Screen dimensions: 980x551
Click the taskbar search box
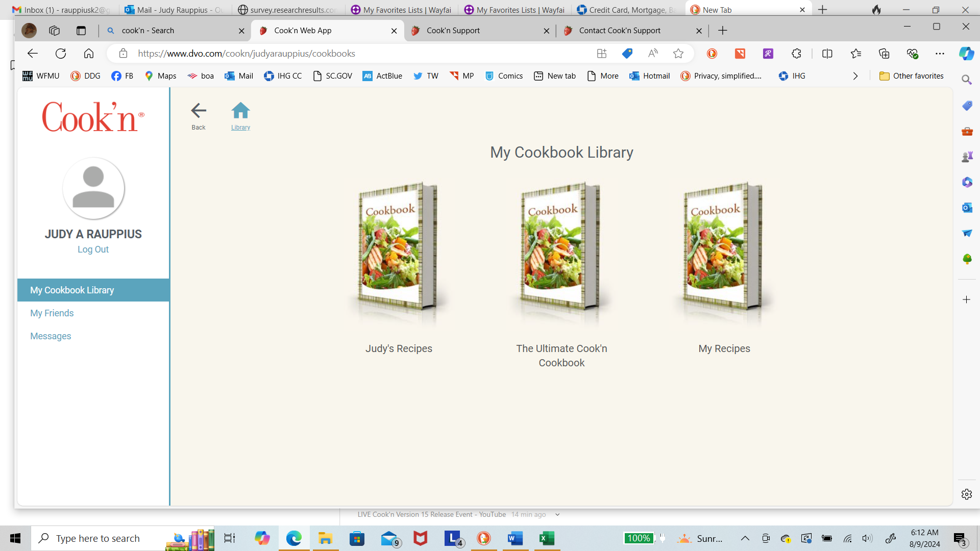(x=122, y=538)
